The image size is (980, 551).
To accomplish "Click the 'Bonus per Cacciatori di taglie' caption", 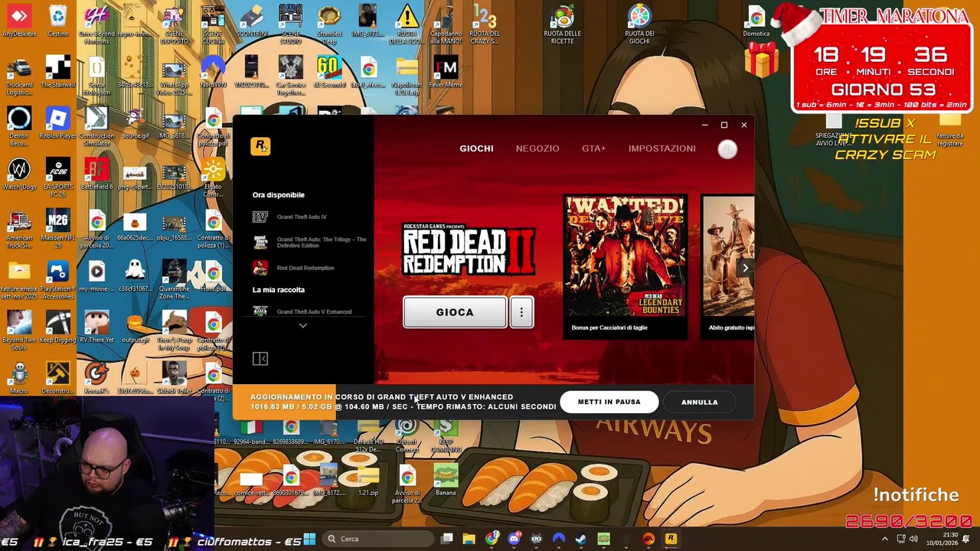I will [x=609, y=328].
